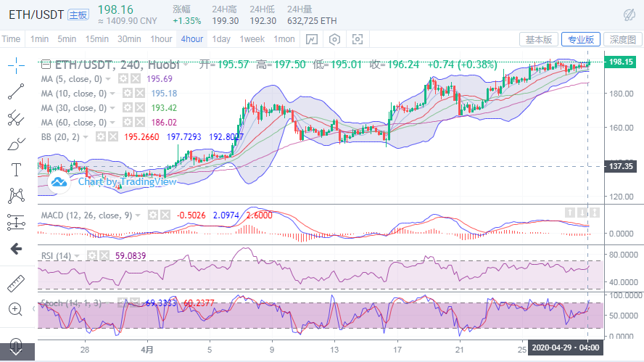Screen dimensions: 644x362
Task: Remove the RSI (14) indicator
Action: tap(104, 255)
